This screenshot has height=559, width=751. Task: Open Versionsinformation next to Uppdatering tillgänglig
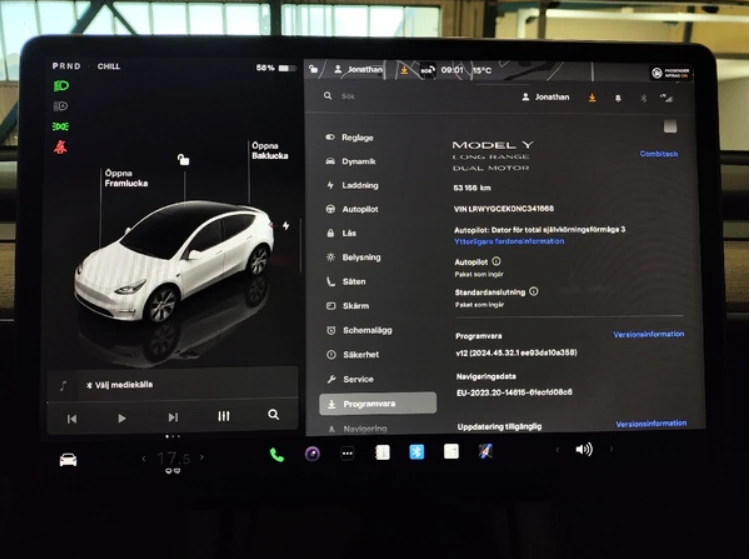tap(651, 424)
